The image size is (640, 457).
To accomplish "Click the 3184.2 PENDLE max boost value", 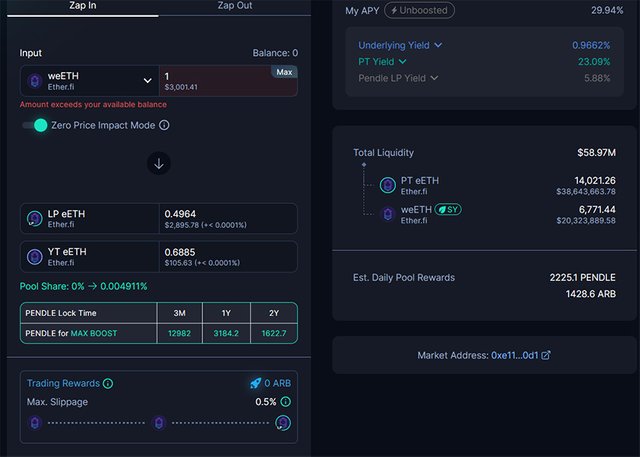I will point(226,333).
